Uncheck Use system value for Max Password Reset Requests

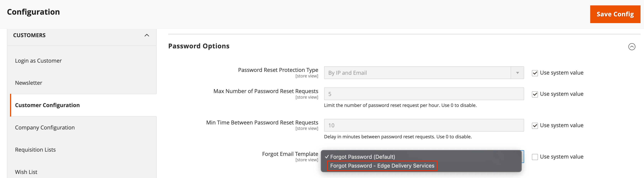[x=535, y=94]
